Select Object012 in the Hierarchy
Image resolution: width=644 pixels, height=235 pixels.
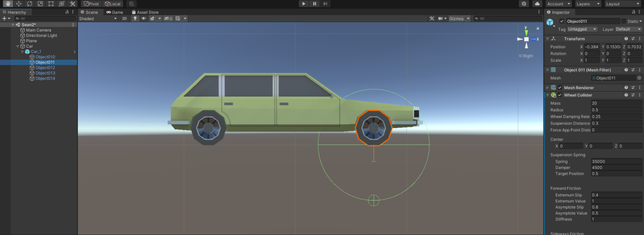[x=45, y=68]
